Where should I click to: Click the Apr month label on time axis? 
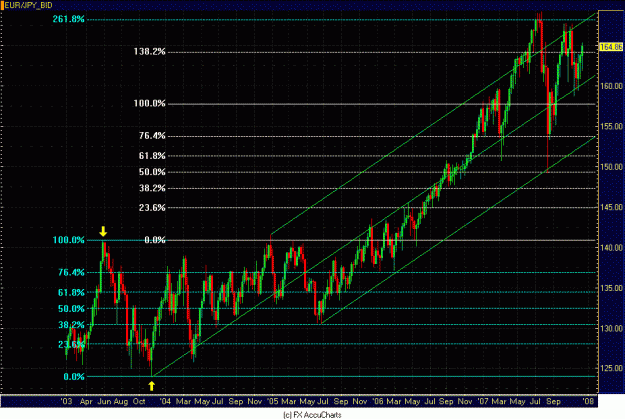point(86,401)
